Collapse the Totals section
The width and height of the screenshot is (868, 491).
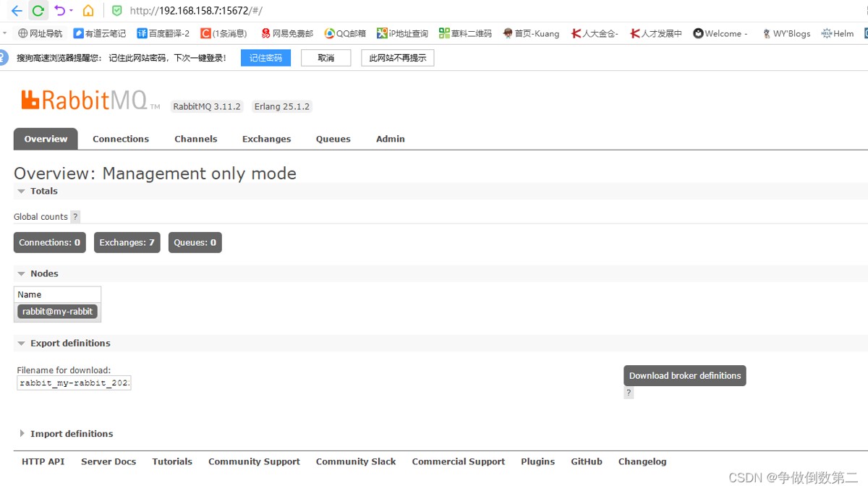click(x=43, y=191)
